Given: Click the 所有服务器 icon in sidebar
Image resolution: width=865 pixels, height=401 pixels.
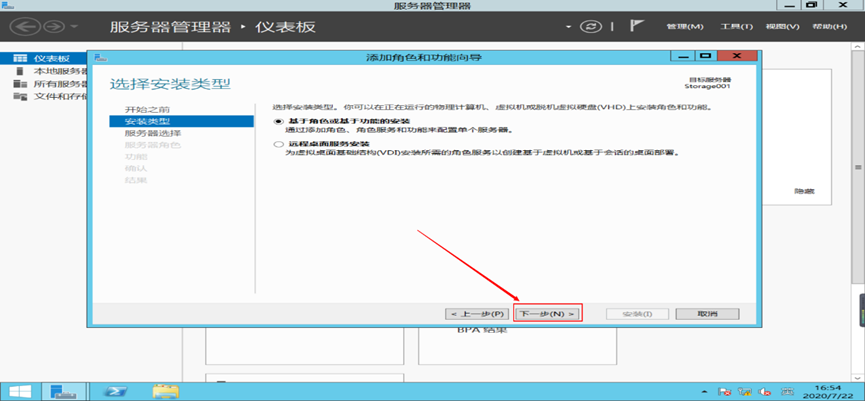Looking at the screenshot, I should coord(20,84).
